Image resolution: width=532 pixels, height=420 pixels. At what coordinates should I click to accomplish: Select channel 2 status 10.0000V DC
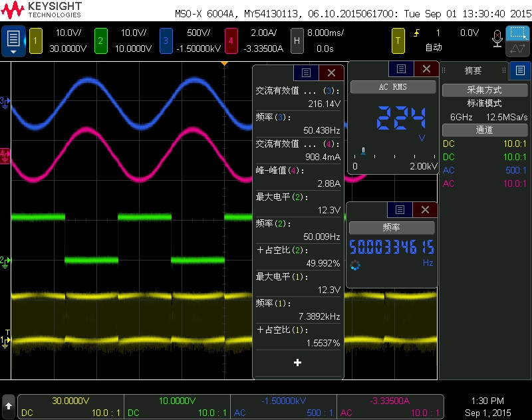point(177,407)
